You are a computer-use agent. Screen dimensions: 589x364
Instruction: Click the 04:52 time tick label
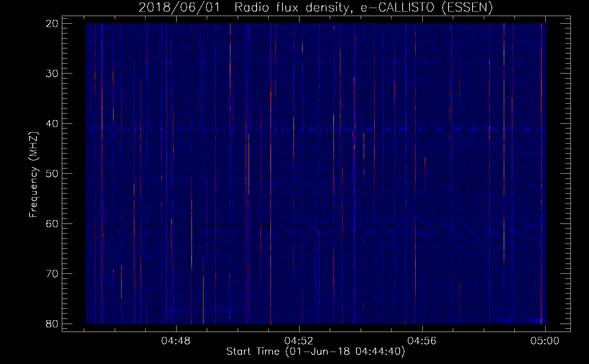tap(299, 341)
